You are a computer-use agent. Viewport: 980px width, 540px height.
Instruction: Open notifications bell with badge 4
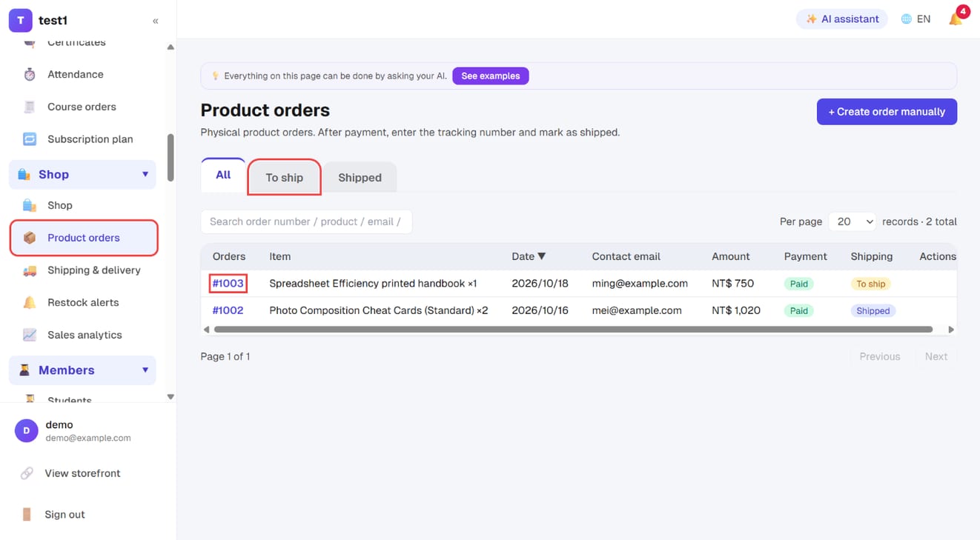click(956, 19)
